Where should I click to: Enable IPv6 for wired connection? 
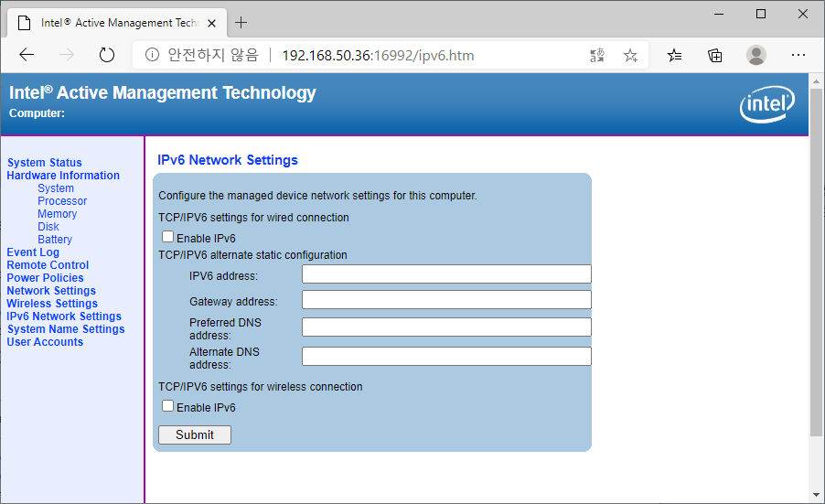tap(167, 237)
